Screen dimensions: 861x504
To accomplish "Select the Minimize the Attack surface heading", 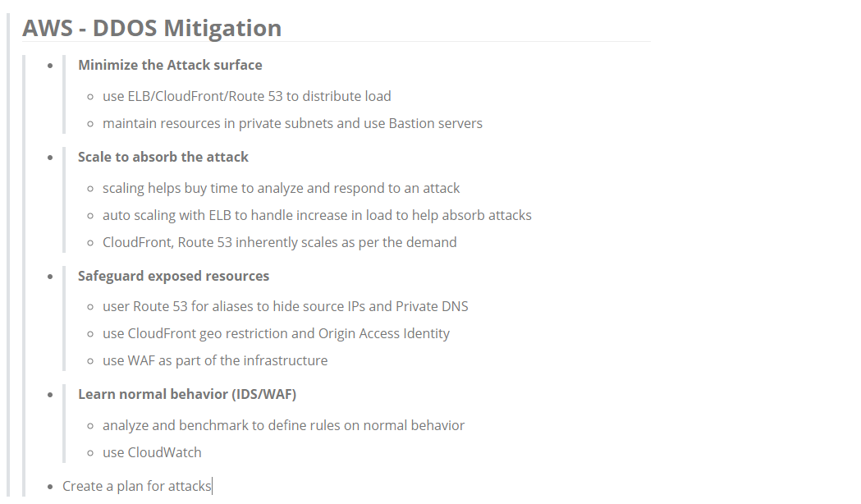I will [x=170, y=65].
